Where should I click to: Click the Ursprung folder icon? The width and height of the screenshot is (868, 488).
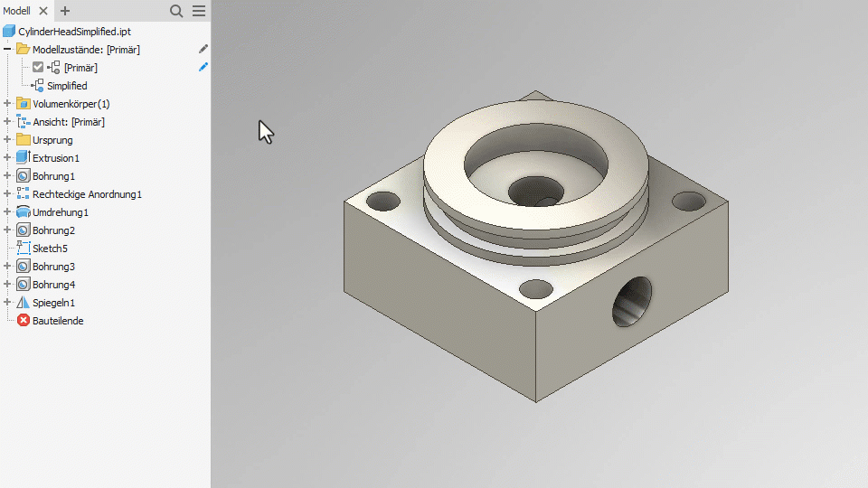(x=23, y=139)
